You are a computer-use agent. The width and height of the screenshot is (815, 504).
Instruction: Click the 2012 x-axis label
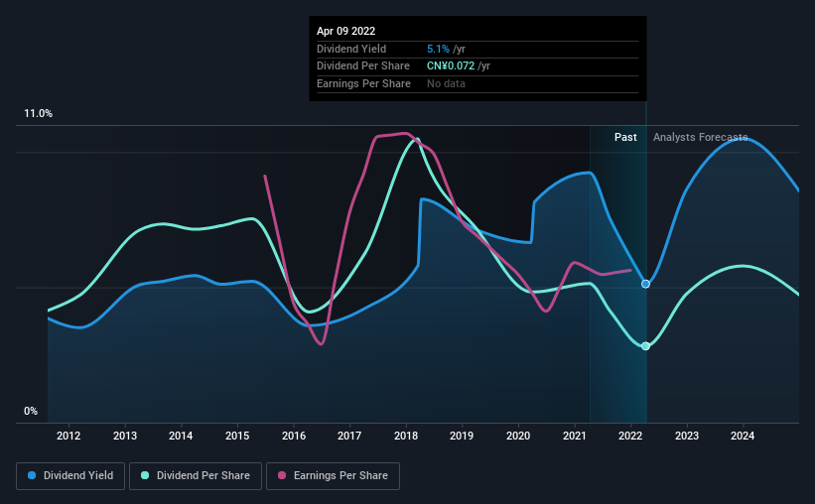[68, 436]
